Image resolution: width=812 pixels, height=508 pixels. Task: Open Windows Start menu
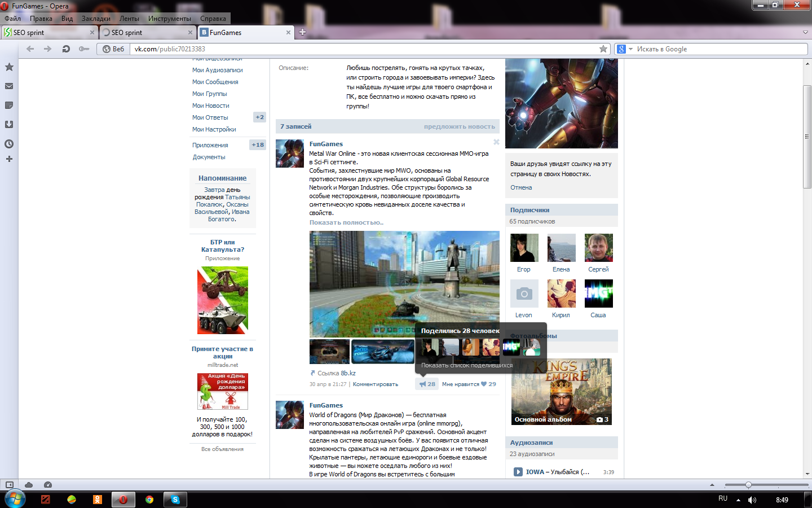coord(15,500)
